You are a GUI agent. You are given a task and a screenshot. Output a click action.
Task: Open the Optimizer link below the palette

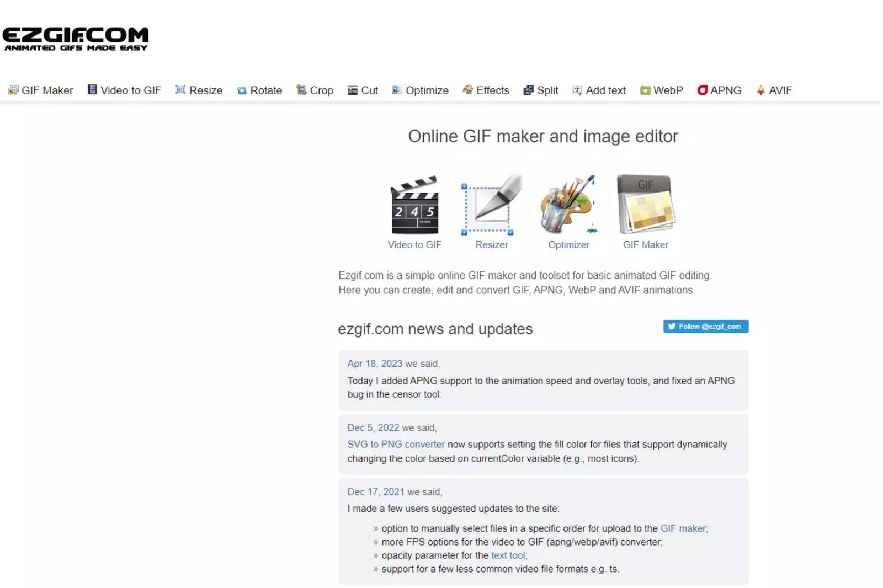tap(569, 245)
